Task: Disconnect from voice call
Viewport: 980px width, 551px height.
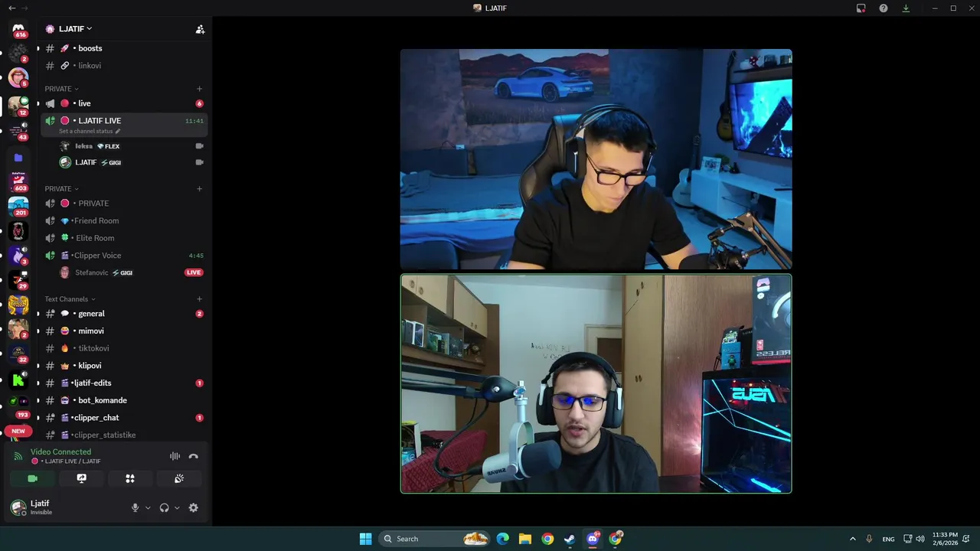Action: coord(194,456)
